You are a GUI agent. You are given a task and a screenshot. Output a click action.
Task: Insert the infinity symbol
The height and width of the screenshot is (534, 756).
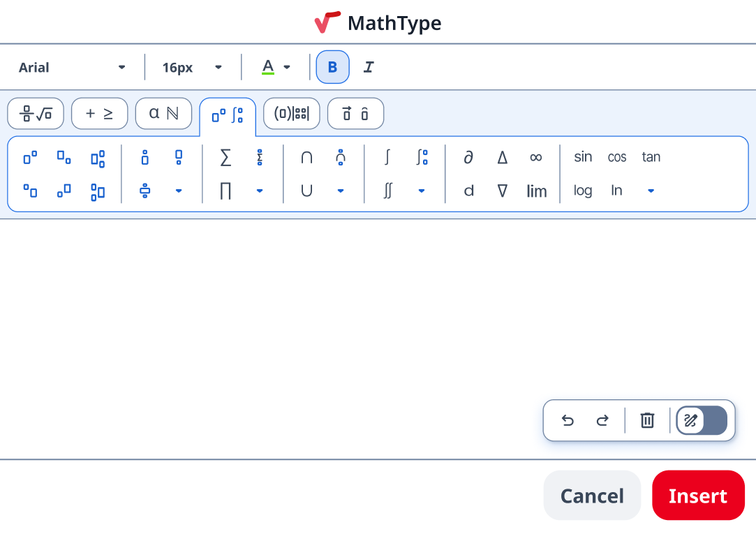click(x=535, y=158)
